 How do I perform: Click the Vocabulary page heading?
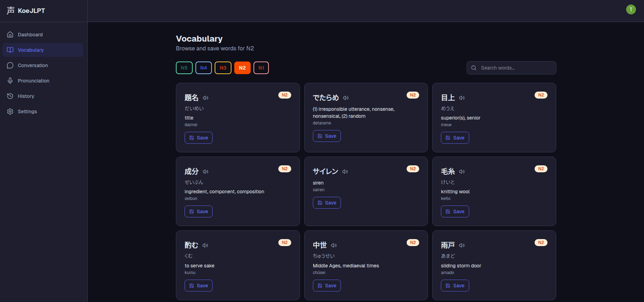point(199,38)
